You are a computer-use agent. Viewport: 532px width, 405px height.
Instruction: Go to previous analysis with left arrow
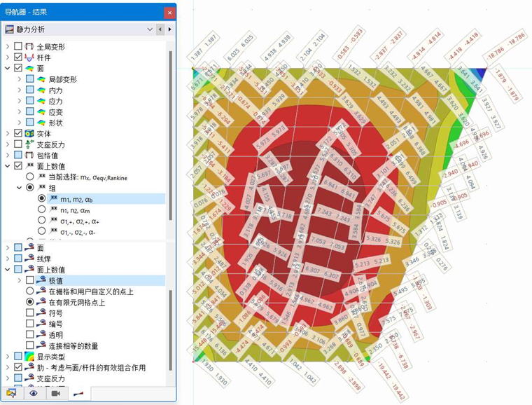160,29
